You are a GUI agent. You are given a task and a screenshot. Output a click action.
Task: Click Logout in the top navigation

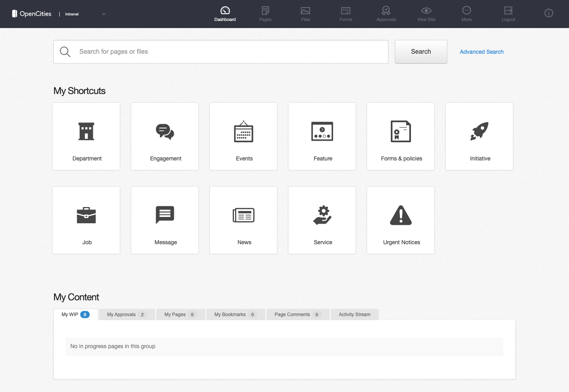click(508, 14)
